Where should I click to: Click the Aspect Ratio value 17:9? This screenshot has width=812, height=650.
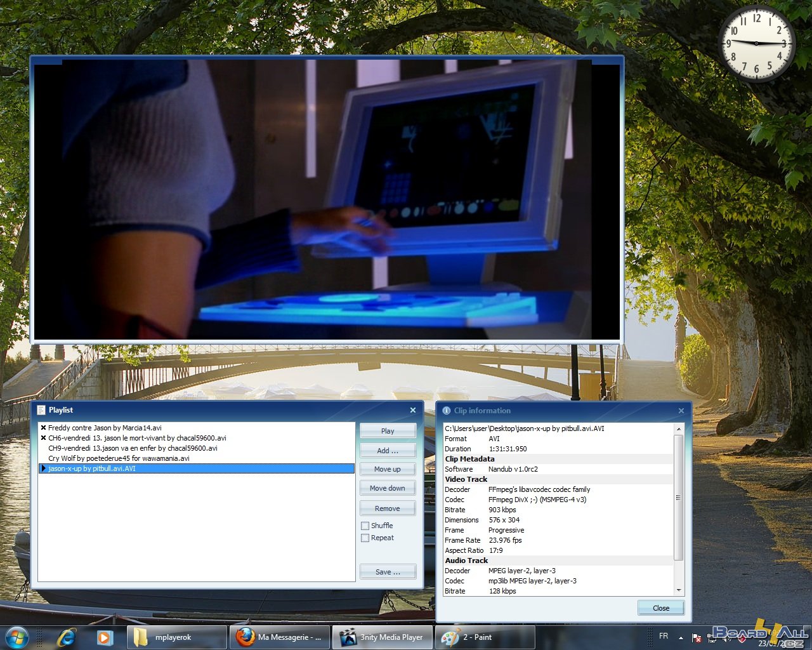point(496,550)
